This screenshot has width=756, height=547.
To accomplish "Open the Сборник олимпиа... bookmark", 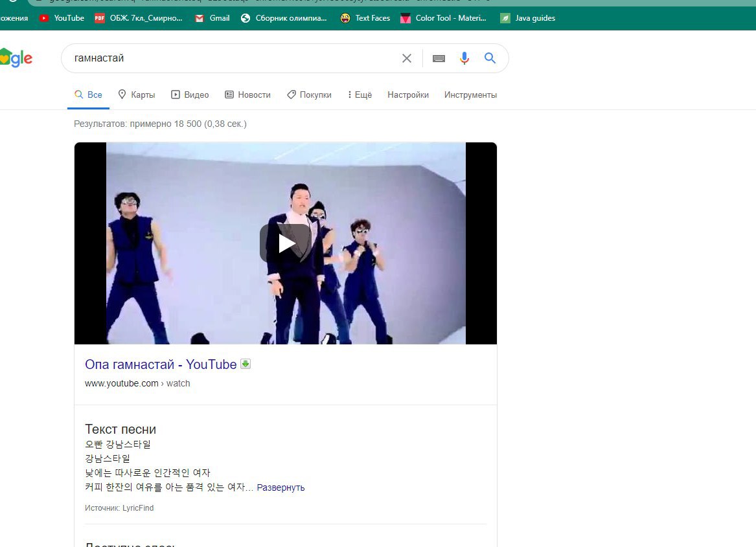I will [284, 18].
